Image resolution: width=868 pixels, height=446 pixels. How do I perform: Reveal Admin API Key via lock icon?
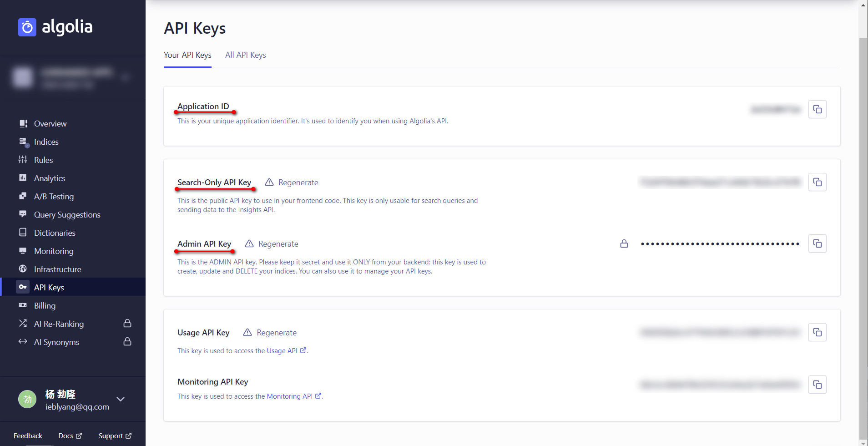click(x=624, y=244)
